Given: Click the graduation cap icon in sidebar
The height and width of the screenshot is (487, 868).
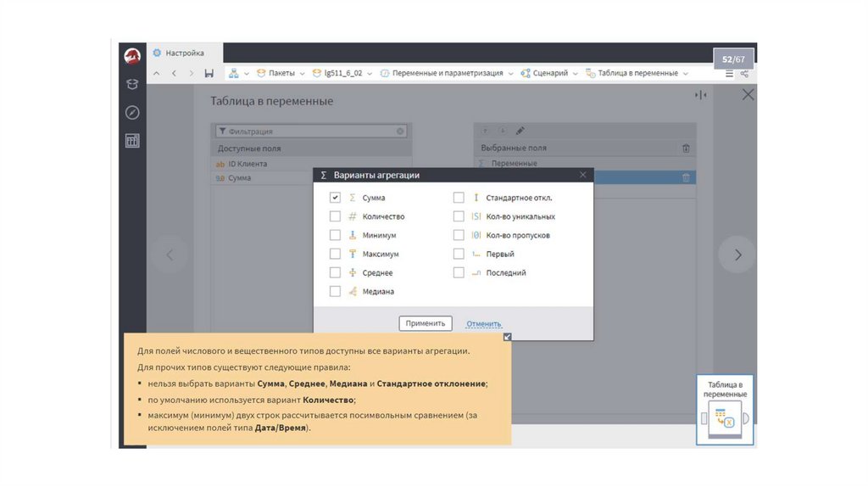Looking at the screenshot, I should click(132, 84).
